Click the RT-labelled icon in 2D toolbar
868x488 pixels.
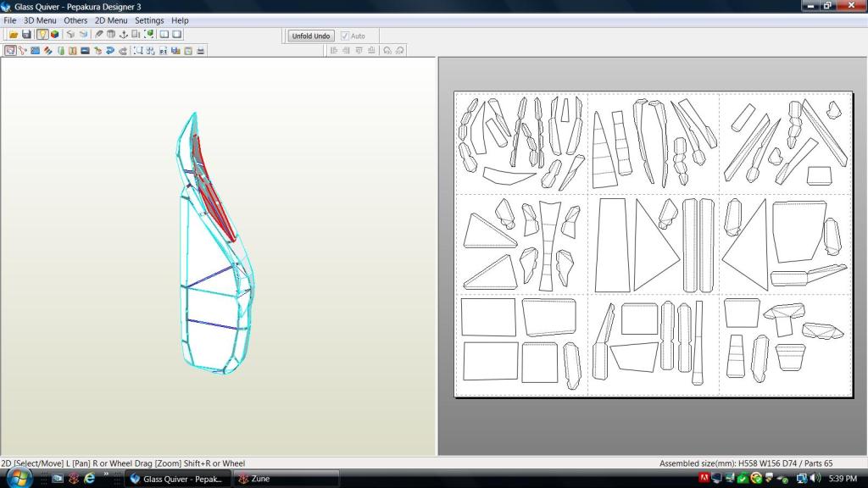163,50
